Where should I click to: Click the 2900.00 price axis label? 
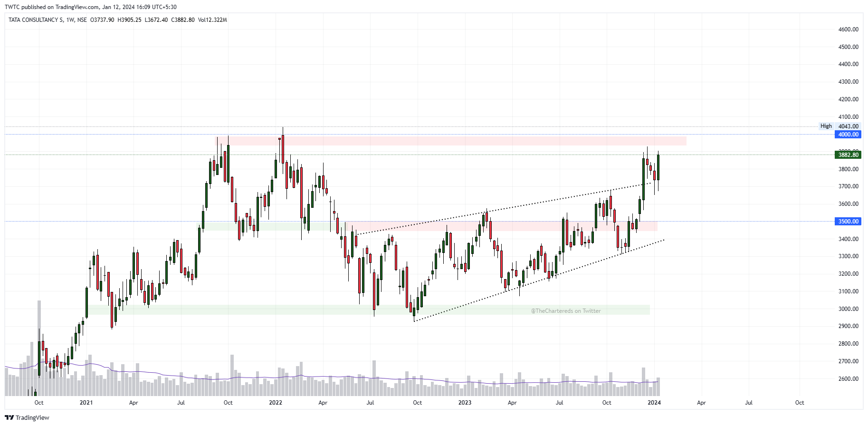click(848, 326)
